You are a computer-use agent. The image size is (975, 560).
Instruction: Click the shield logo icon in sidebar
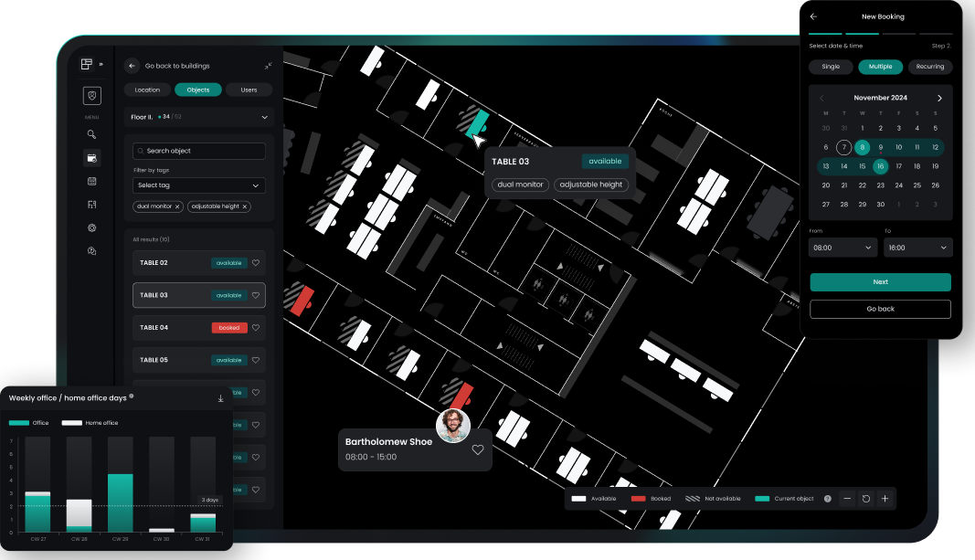92,95
